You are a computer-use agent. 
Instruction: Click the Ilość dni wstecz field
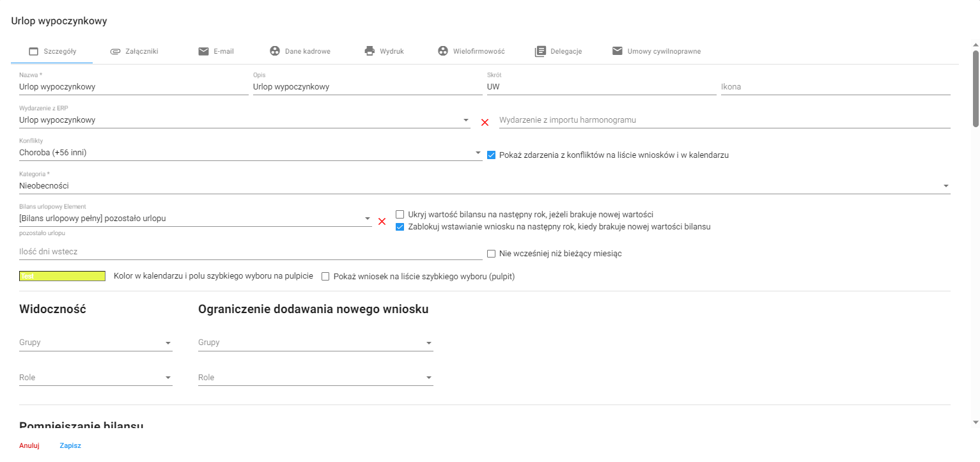point(251,252)
